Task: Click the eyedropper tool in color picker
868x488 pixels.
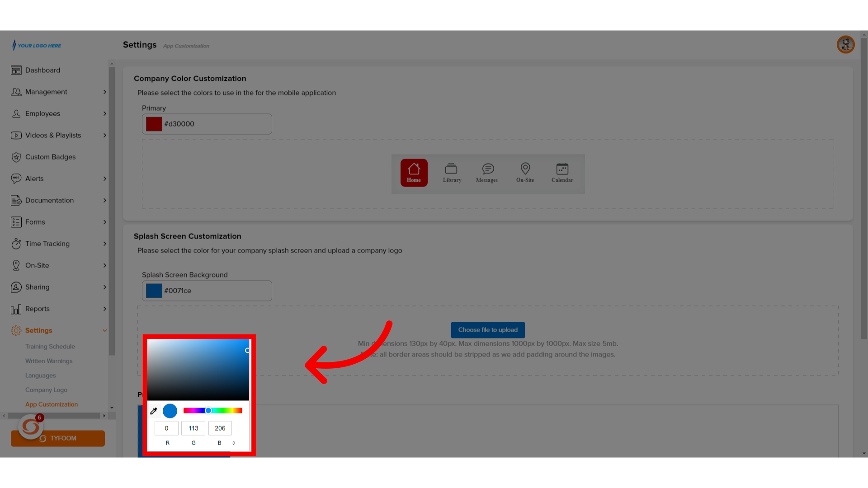Action: coord(154,411)
